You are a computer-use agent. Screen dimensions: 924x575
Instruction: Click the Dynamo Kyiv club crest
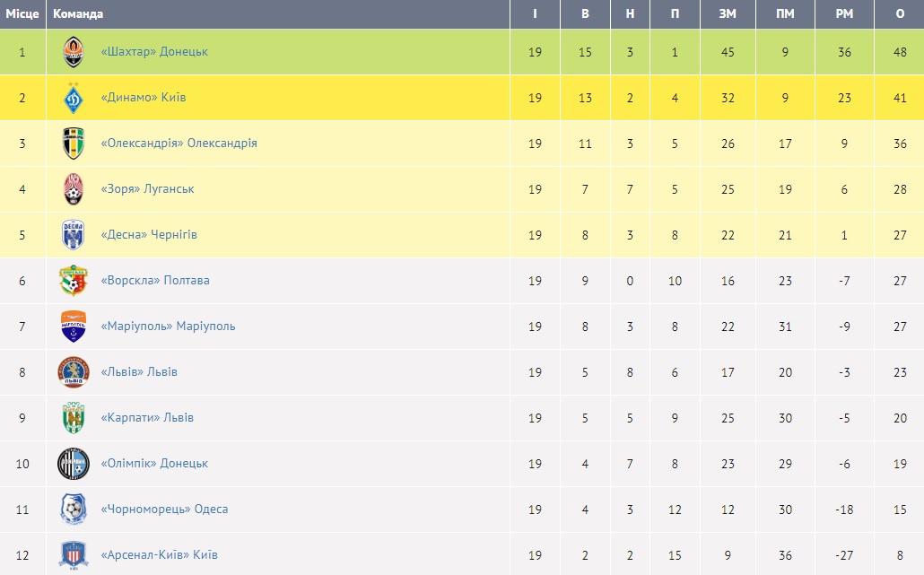click(74, 98)
